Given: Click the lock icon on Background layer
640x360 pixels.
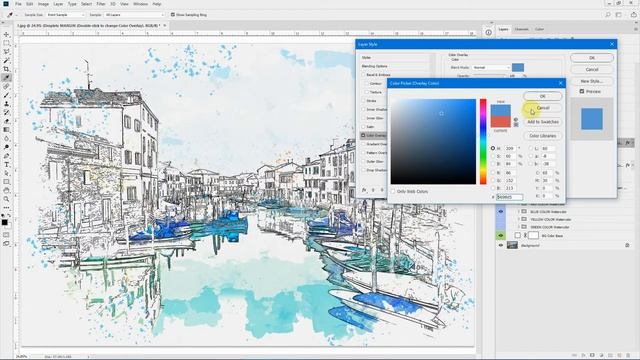Looking at the screenshot, I should coord(627,245).
